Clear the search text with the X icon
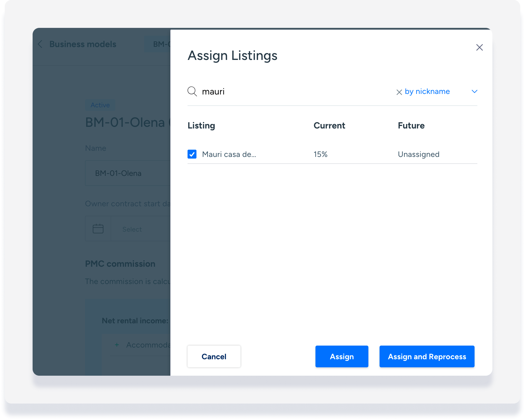Image resolution: width=525 pixels, height=420 pixels. click(399, 92)
